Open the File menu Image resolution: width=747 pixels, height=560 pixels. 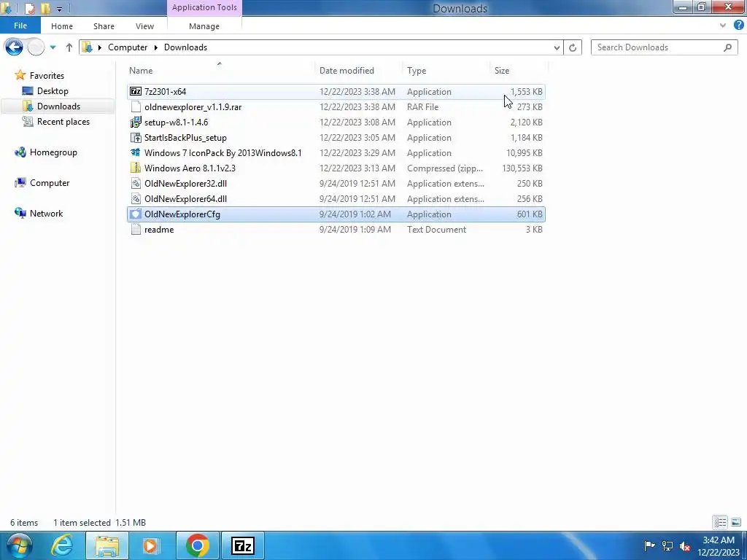[x=20, y=26]
